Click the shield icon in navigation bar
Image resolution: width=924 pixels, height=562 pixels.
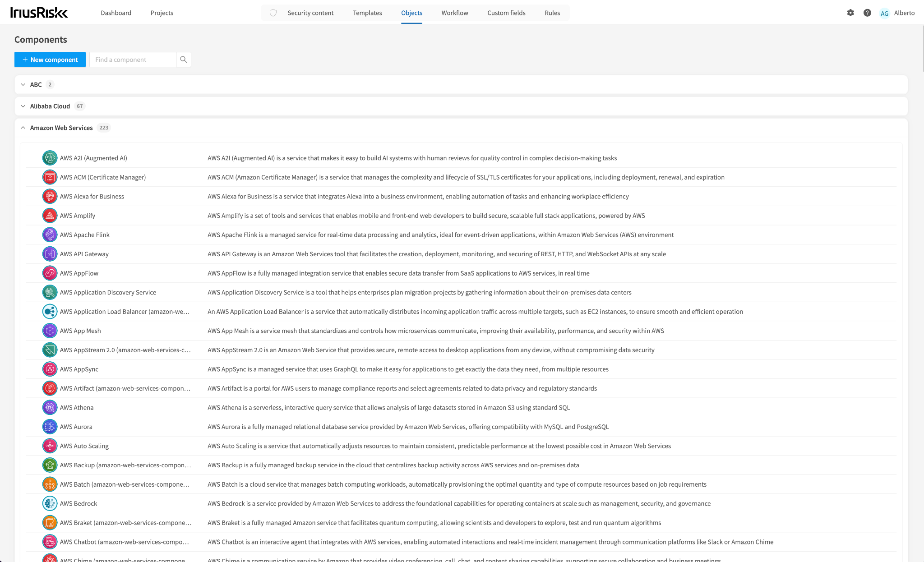coord(273,13)
